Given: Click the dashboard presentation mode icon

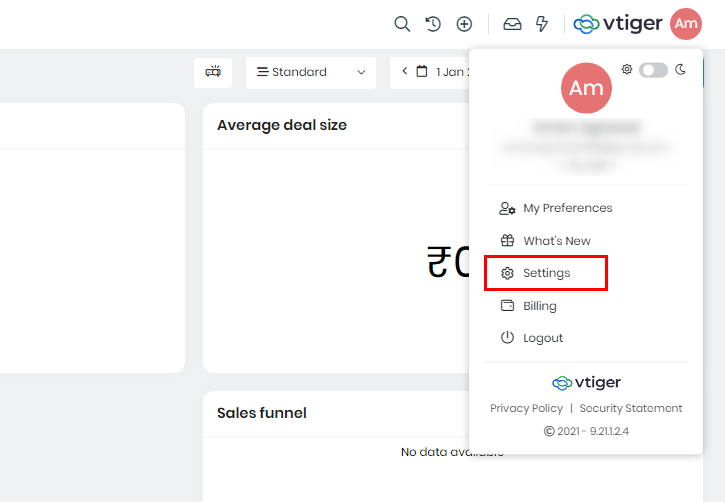Looking at the screenshot, I should (x=213, y=72).
